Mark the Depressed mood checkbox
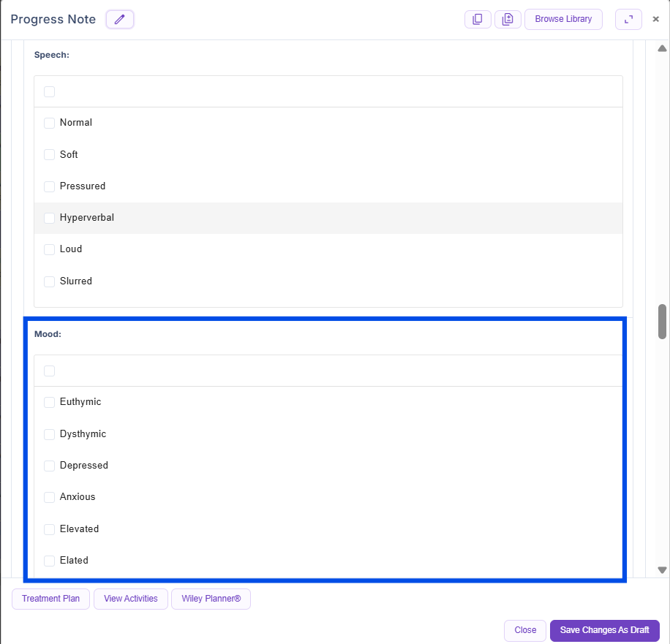 click(50, 466)
